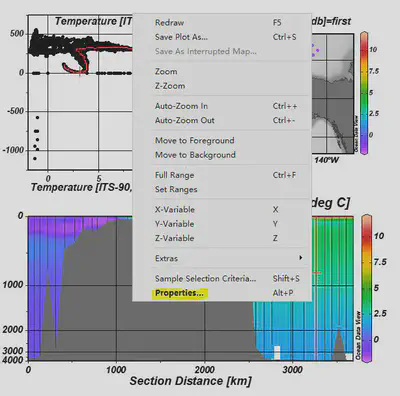Choose X-Variable menu item
The height and width of the screenshot is (396, 400).
point(222,209)
